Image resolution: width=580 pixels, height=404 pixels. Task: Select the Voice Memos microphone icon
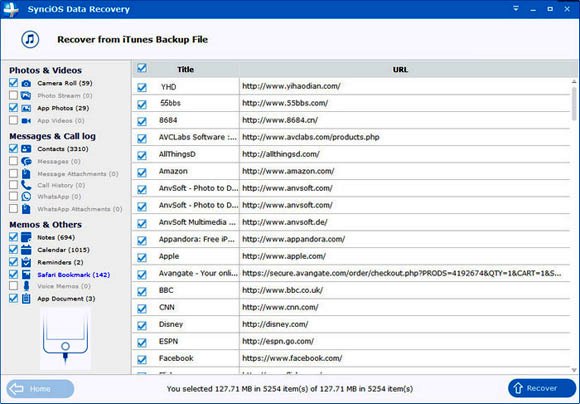[26, 286]
